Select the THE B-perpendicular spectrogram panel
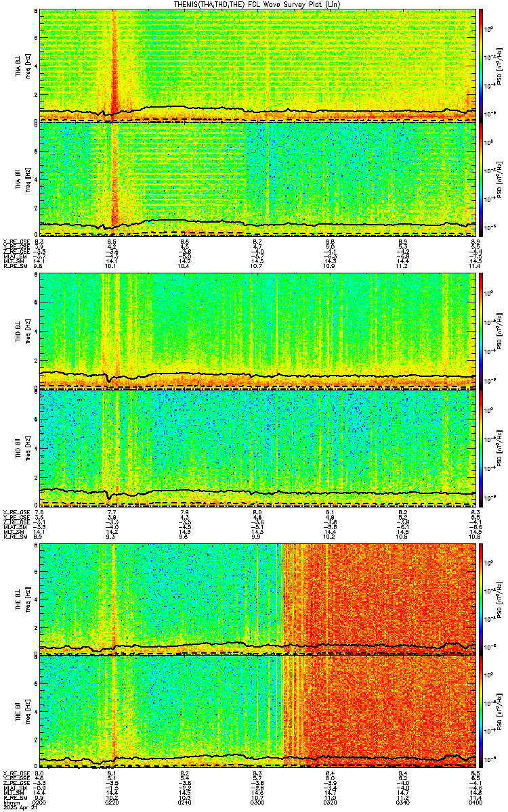Screen dimensions: 508x812 pyautogui.click(x=257, y=598)
